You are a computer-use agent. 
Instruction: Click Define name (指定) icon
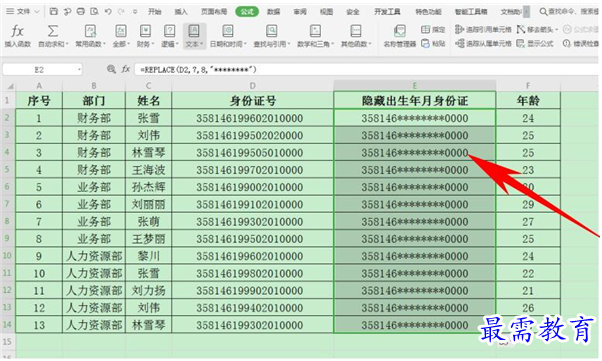(425, 29)
